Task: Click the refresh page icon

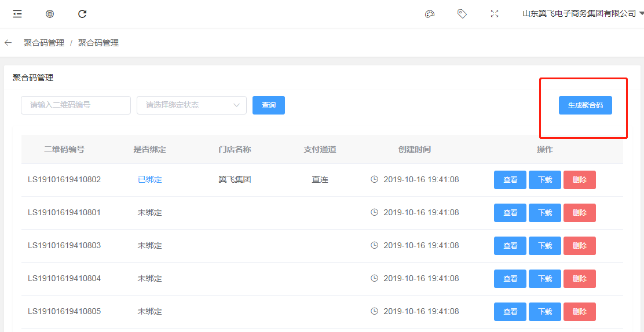Action: [82, 14]
